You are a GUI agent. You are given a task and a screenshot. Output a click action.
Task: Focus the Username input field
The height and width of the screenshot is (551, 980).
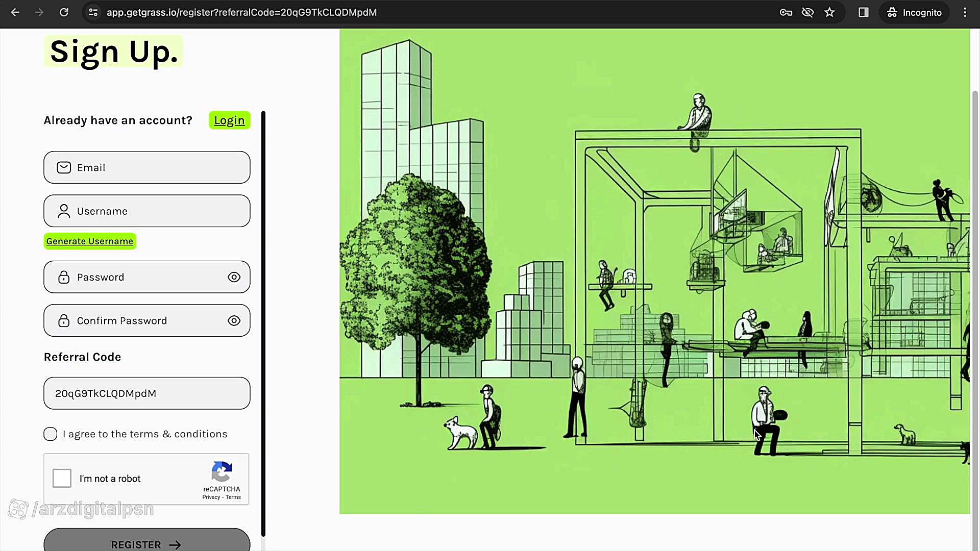(147, 211)
